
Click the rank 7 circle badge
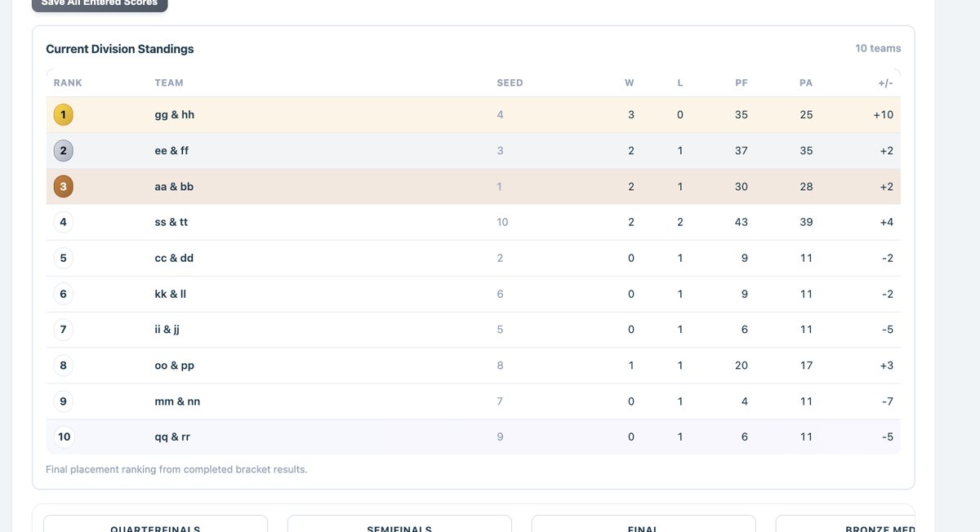[x=64, y=330]
